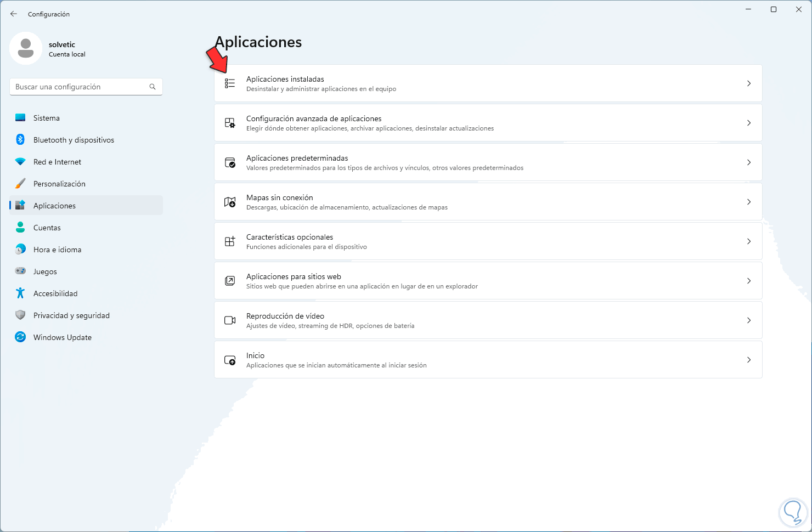Click the Mapas sin conexión map icon
The height and width of the screenshot is (532, 812).
coord(230,202)
